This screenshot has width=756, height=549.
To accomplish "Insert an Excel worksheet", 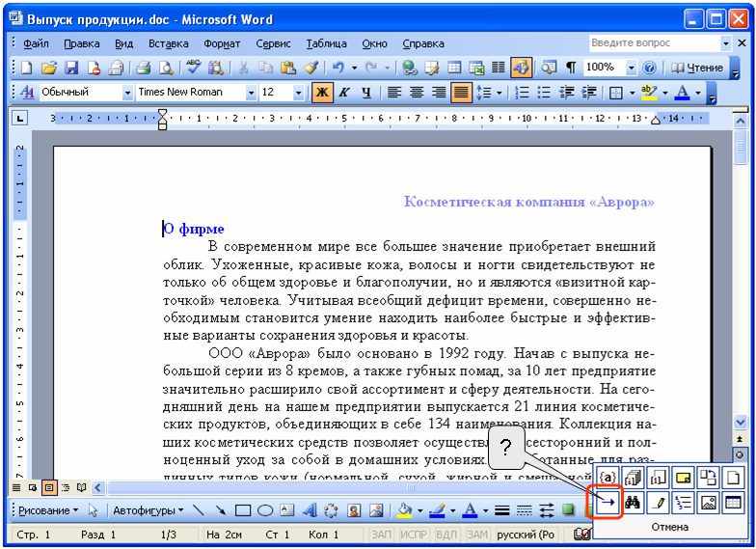I will [476, 68].
